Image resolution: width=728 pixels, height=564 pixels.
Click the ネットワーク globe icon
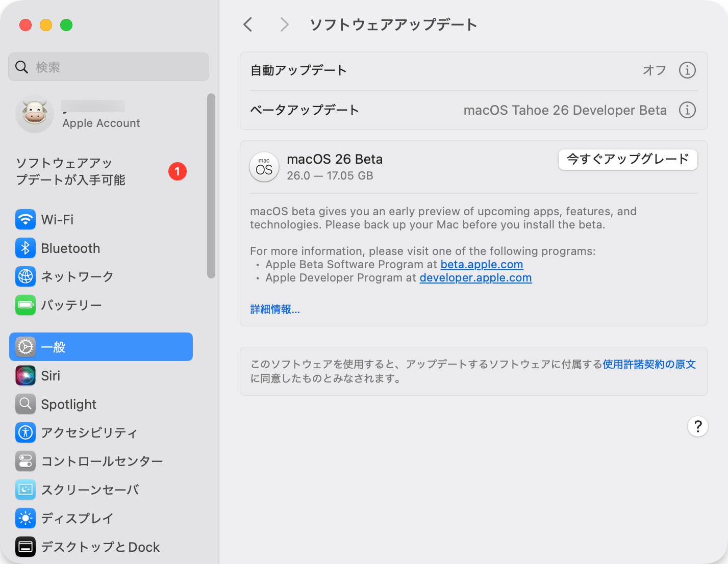(x=26, y=276)
